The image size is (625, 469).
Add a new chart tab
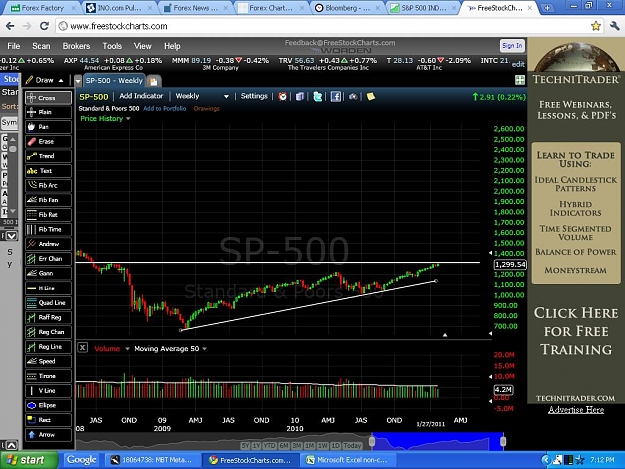tap(153, 81)
